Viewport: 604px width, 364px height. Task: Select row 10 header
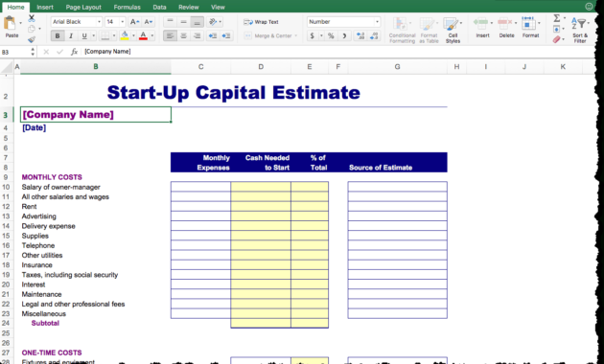(6, 187)
